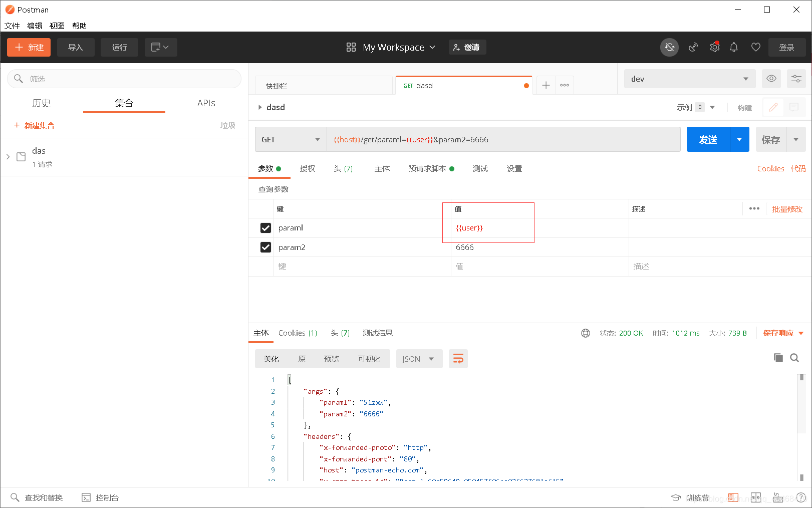Open 保存响应 save response dropdown
This screenshot has height=508, width=812.
783,333
